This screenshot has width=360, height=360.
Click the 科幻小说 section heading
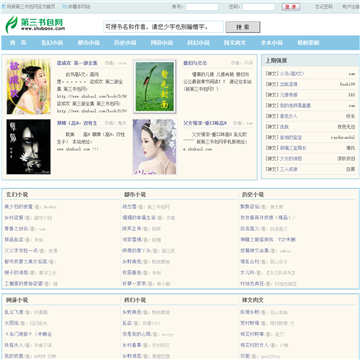[x=135, y=300]
